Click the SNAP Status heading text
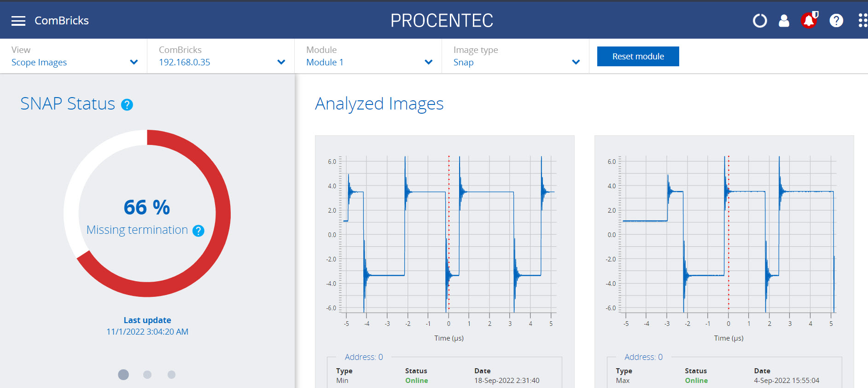 point(68,104)
